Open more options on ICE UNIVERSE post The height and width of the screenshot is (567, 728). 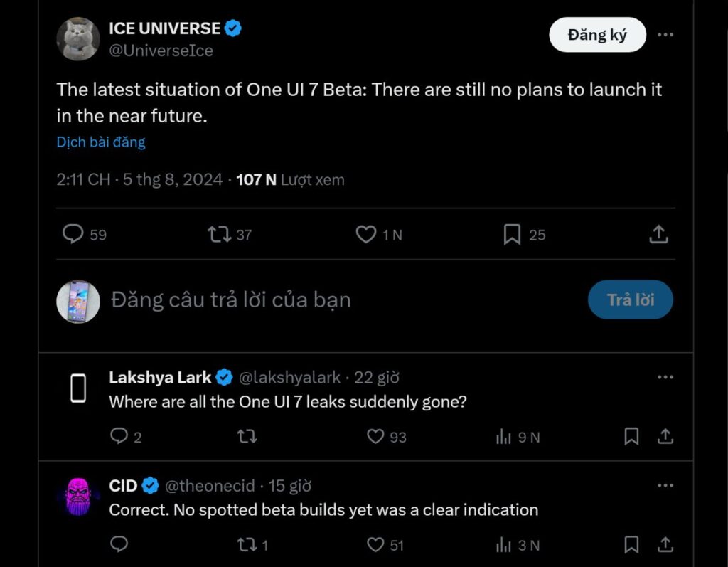point(665,35)
